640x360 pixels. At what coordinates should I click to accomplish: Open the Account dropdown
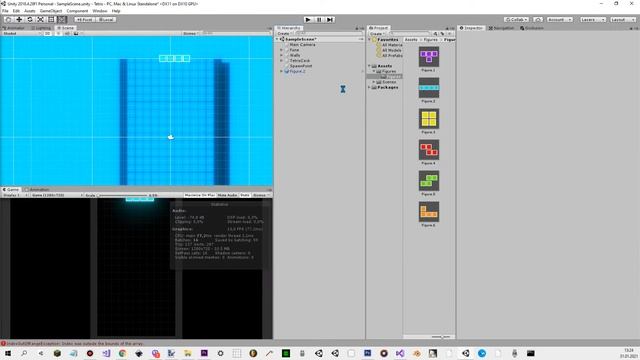click(x=559, y=20)
